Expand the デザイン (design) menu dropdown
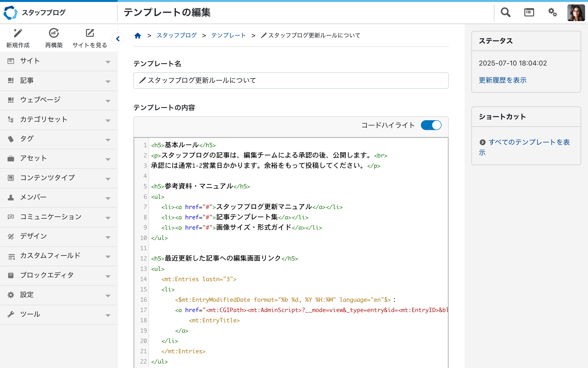Viewport: 588px width, 368px height. click(x=108, y=237)
